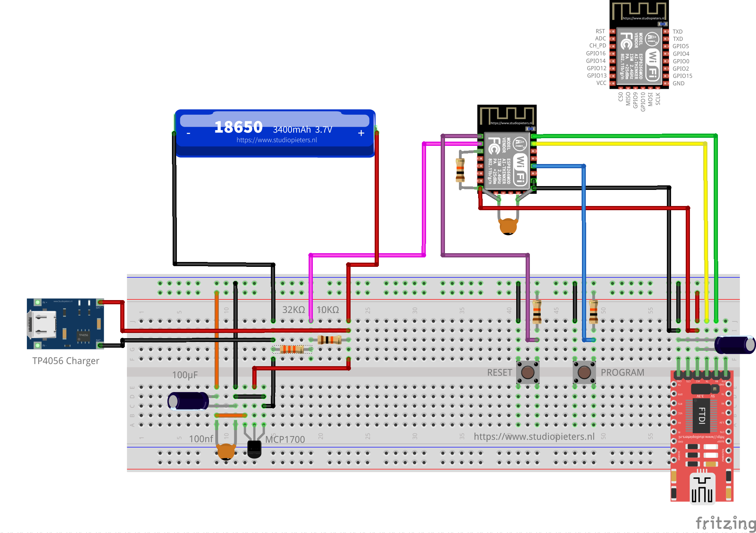Select the TP4056 charger module
Viewport: 756px width, 533px height.
coord(65,324)
